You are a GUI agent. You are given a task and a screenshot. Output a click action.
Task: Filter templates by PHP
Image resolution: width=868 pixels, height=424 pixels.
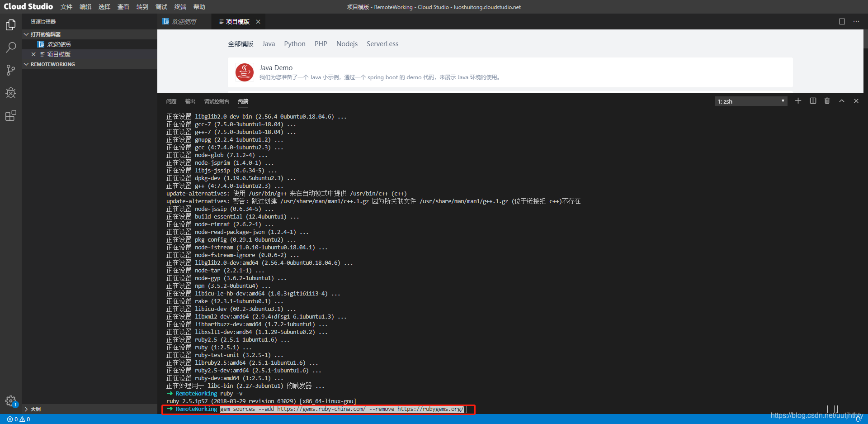(x=321, y=44)
